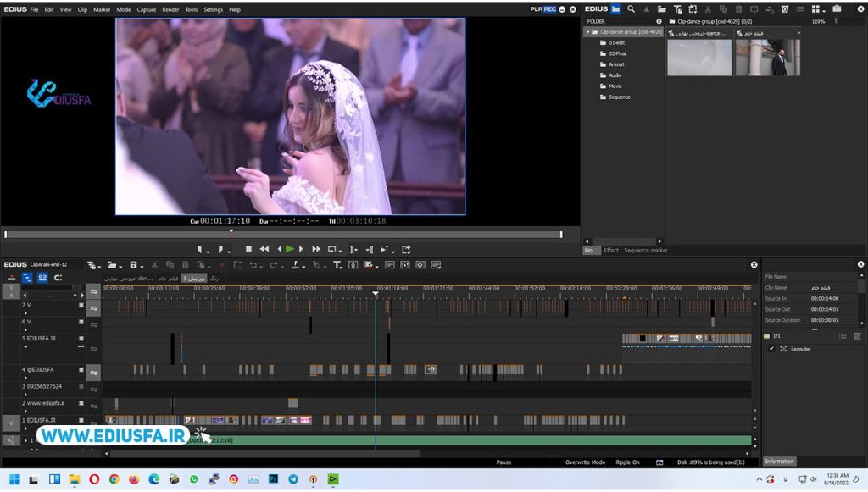
Task: Toggle the video mute box on track 7 V
Action: (81, 305)
